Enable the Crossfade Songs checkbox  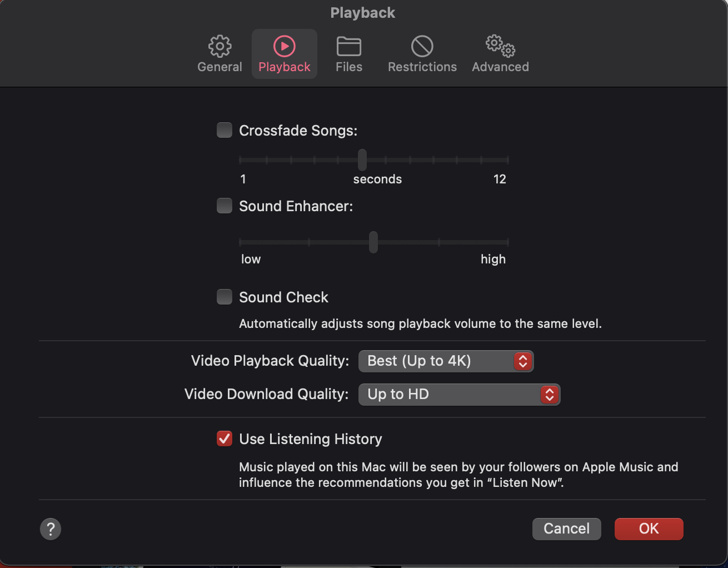click(x=225, y=130)
